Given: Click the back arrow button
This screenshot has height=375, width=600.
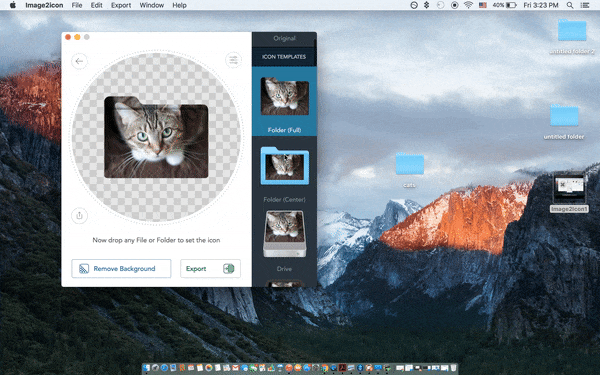Looking at the screenshot, I should 79,61.
